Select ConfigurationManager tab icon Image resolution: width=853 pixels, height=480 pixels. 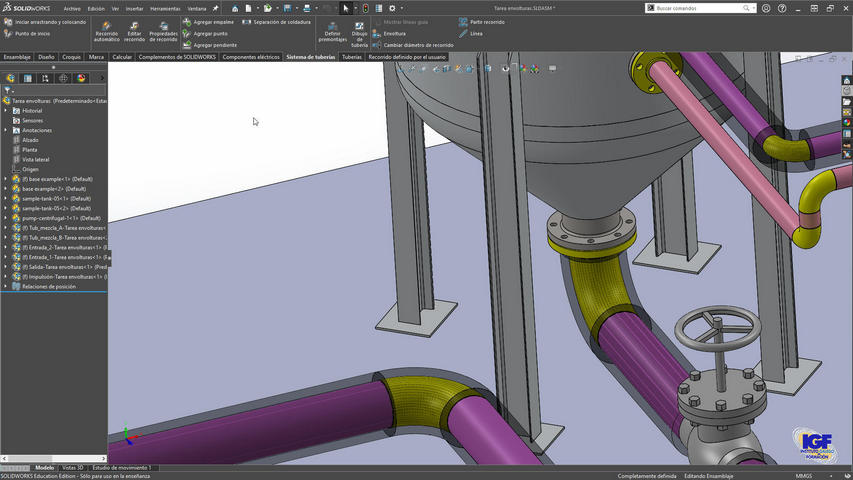[45, 78]
